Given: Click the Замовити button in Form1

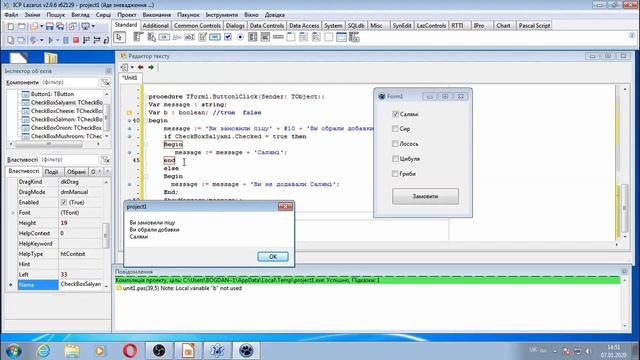Looking at the screenshot, I should pyautogui.click(x=425, y=196).
